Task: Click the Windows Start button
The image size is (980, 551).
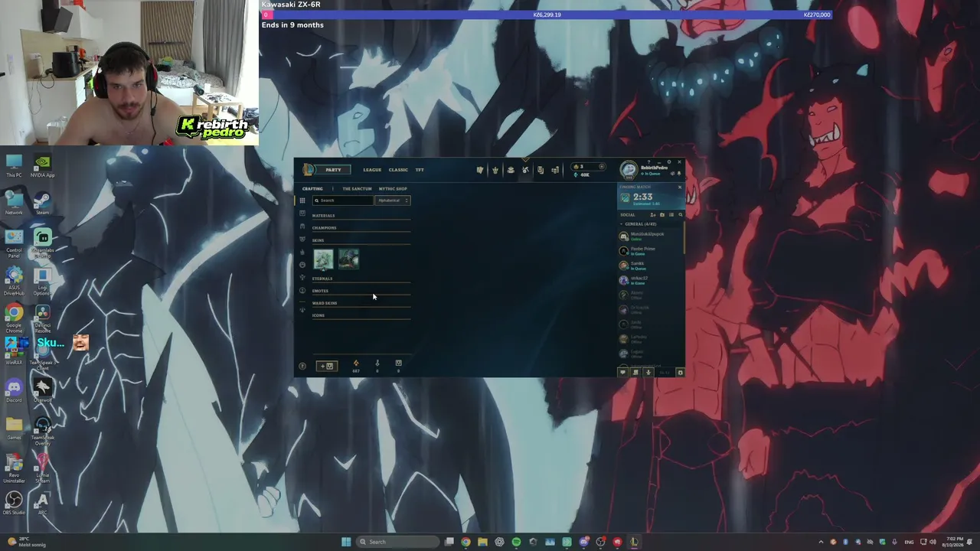Action: coord(346,542)
